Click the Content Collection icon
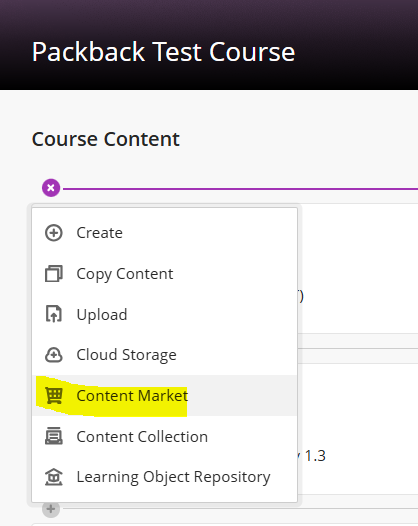This screenshot has height=526, width=418. 54,436
